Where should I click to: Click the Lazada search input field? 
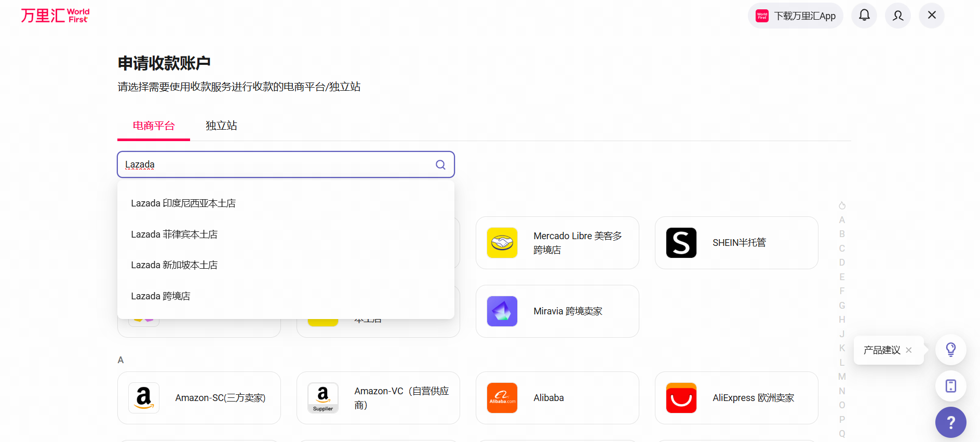click(x=286, y=164)
